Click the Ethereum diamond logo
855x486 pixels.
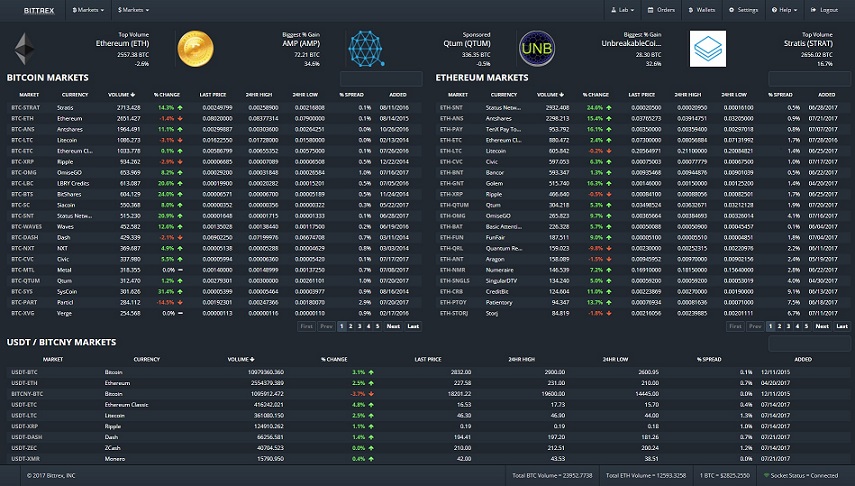tap(24, 49)
